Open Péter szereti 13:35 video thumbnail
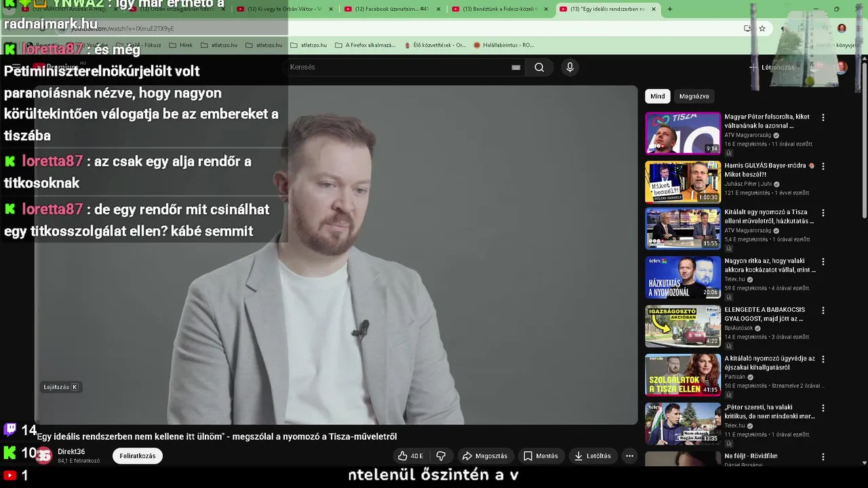The image size is (868, 488). (x=683, y=424)
